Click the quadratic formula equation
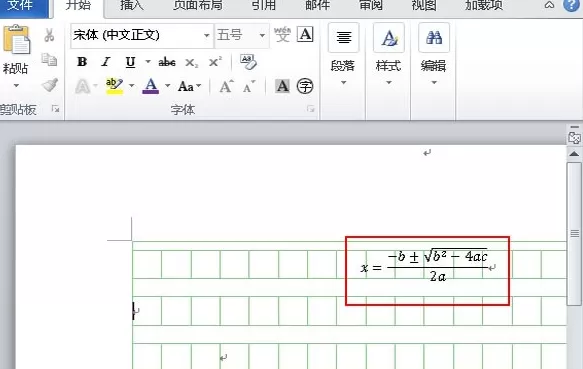Image resolution: width=583 pixels, height=369 pixels. (425, 266)
